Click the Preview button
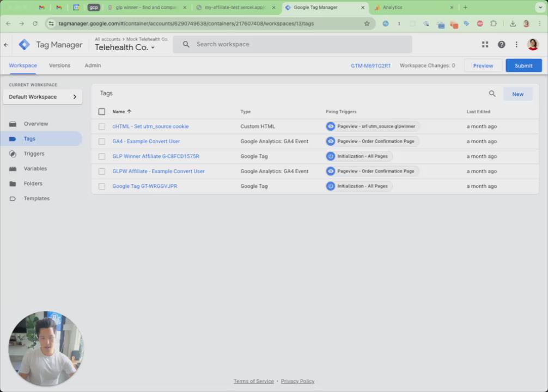The height and width of the screenshot is (392, 548). pyautogui.click(x=483, y=66)
